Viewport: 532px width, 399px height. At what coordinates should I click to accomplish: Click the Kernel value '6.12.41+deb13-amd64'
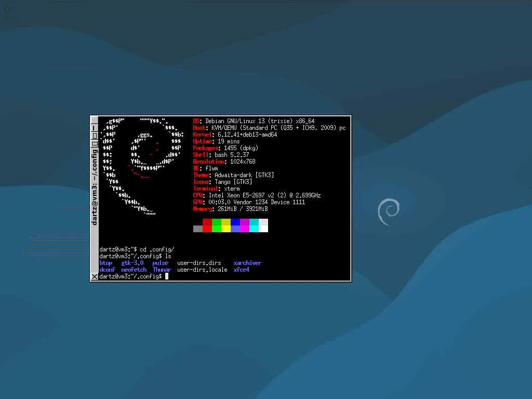[x=247, y=135]
